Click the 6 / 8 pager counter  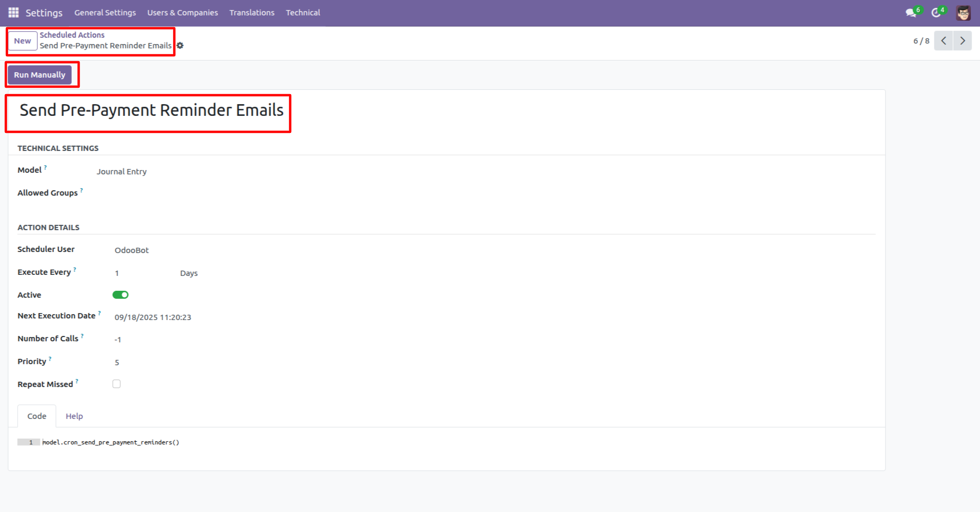pos(922,41)
